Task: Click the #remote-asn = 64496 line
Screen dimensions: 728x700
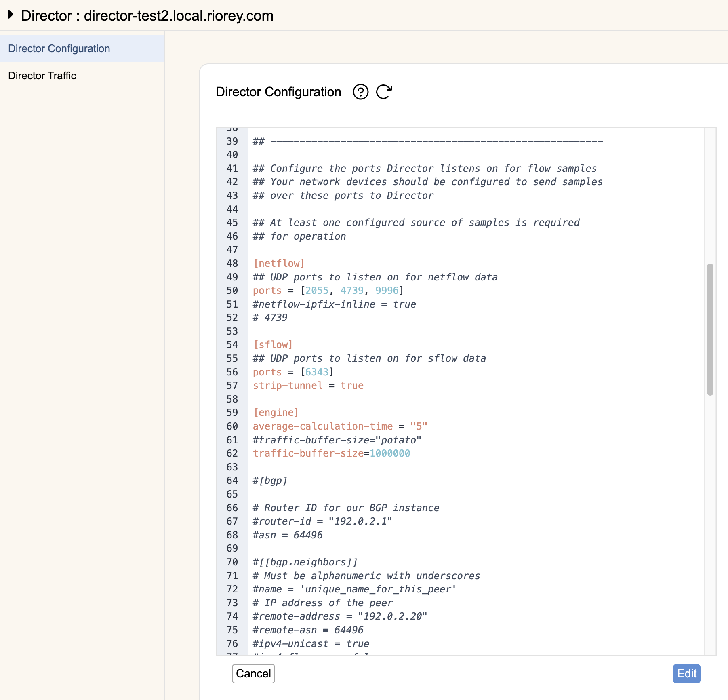Action: click(x=308, y=630)
